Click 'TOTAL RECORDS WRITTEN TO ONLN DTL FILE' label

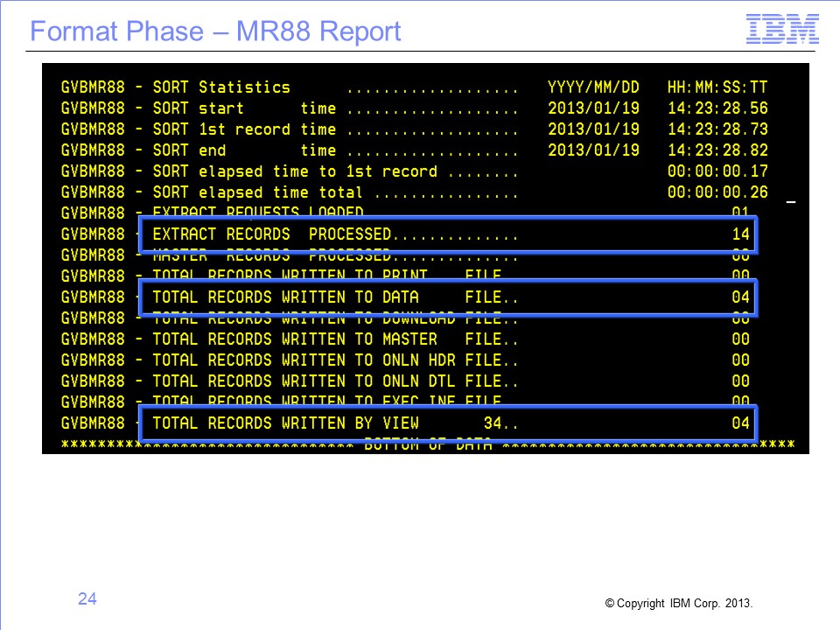pyautogui.click(x=326, y=381)
